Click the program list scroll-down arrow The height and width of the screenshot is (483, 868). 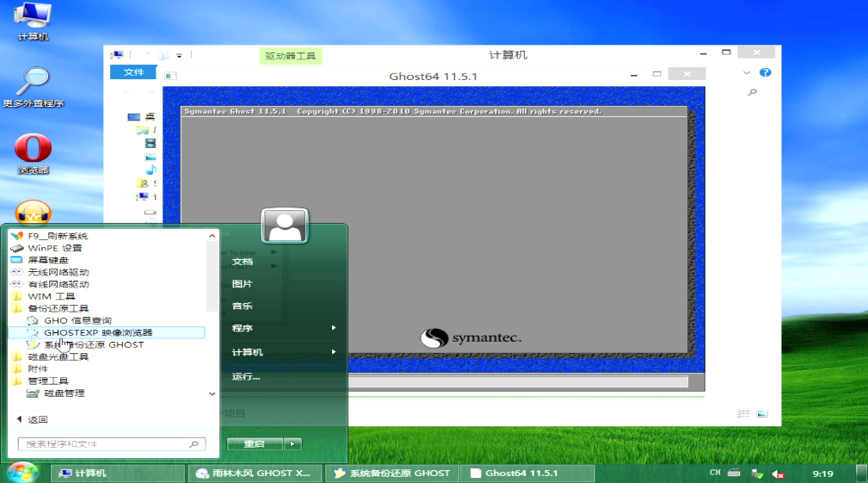click(212, 393)
